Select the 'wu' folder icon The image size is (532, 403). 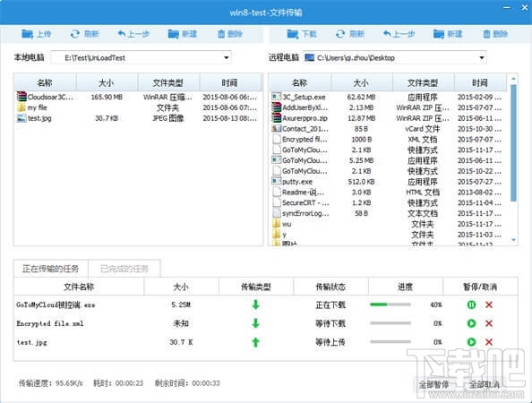[x=277, y=224]
